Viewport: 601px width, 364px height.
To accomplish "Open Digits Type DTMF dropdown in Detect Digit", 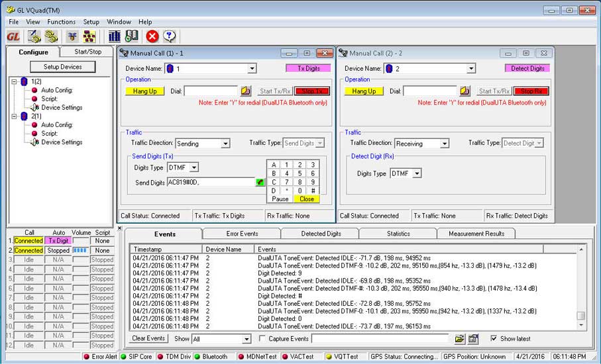I will [417, 173].
